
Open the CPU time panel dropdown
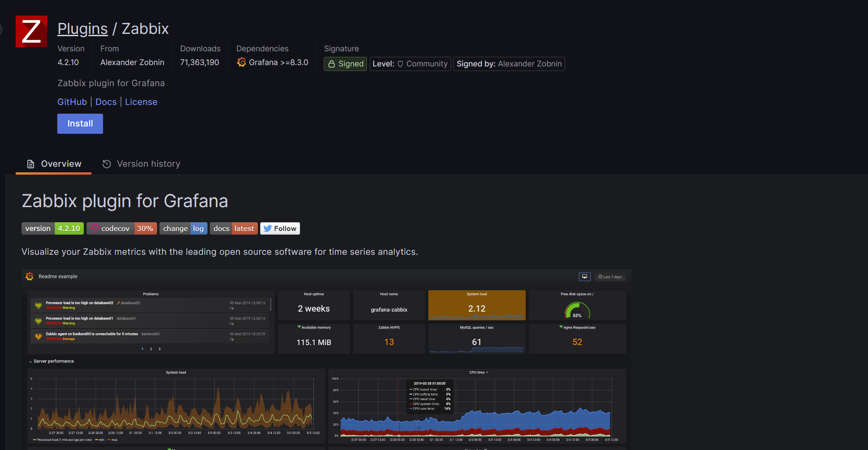coord(479,373)
